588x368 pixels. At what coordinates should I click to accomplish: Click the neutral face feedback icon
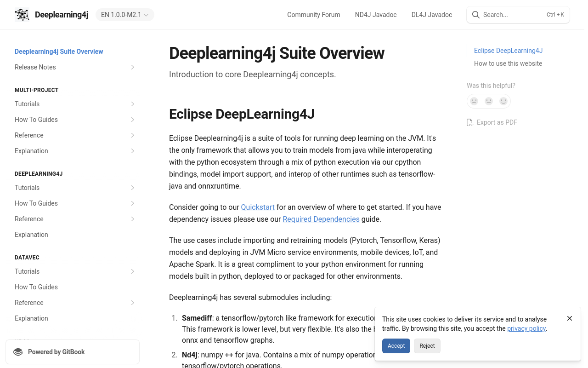pyautogui.click(x=489, y=101)
